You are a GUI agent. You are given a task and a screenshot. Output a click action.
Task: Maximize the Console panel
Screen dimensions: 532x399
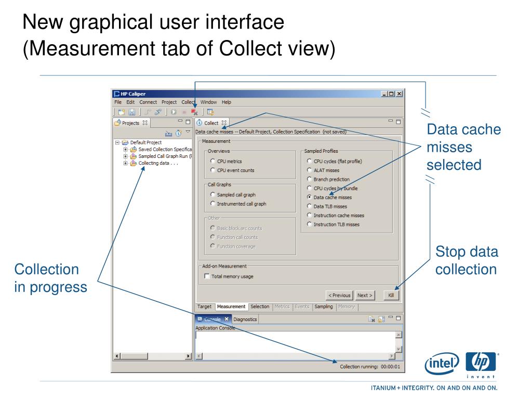click(x=398, y=318)
